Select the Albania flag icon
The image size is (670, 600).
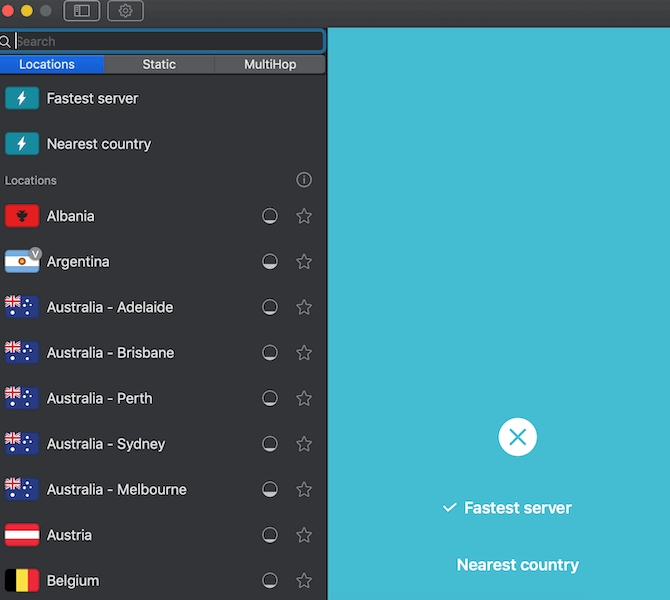click(22, 216)
